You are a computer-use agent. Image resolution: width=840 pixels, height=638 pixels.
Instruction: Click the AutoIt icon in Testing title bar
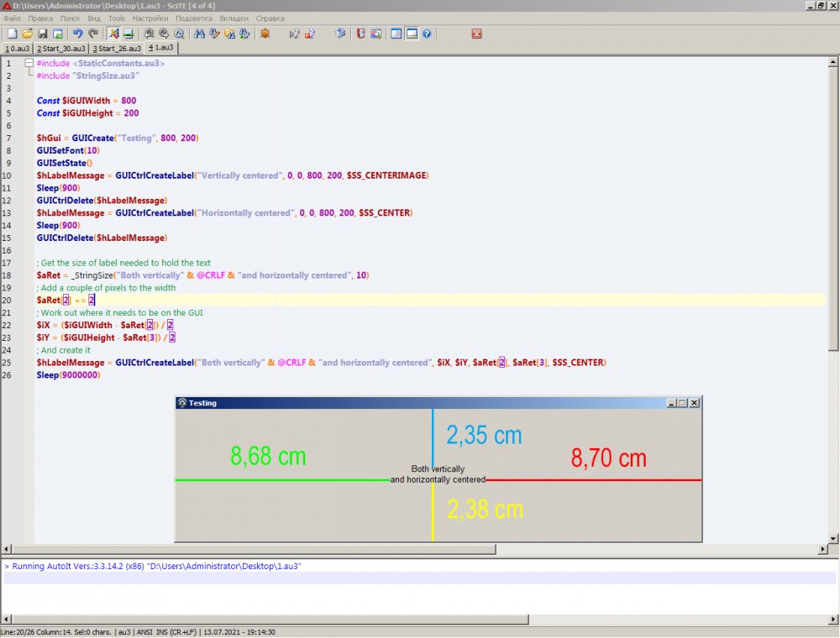point(181,402)
